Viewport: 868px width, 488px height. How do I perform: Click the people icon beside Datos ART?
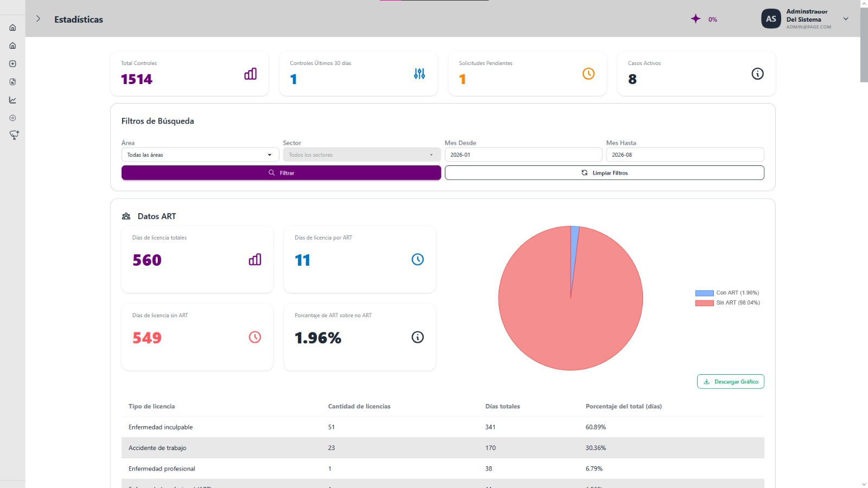point(126,216)
